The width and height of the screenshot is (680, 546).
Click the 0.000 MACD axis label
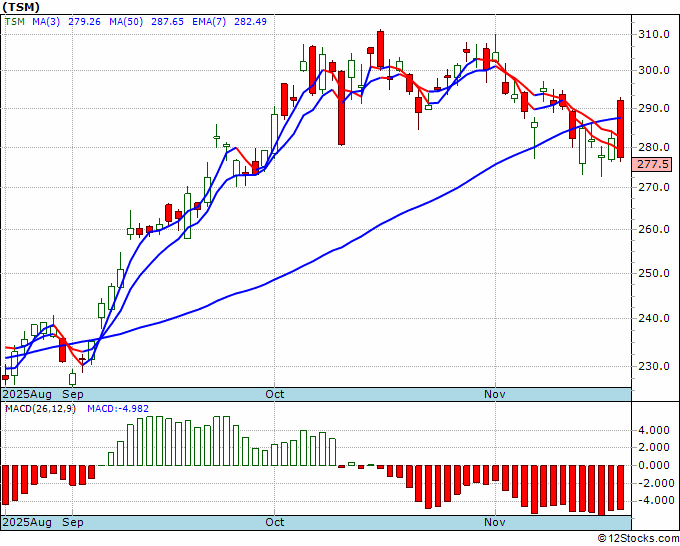point(653,465)
